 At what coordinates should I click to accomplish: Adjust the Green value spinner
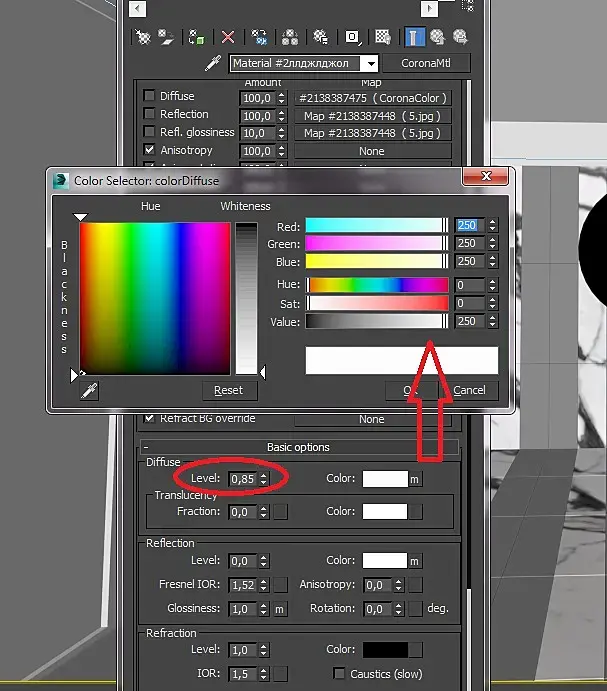[492, 243]
